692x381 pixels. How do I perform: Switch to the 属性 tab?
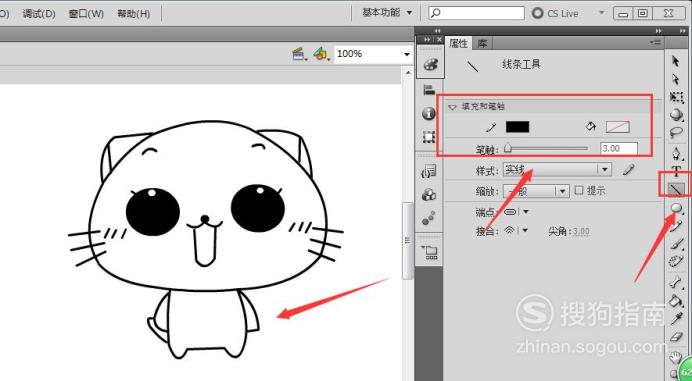coord(458,43)
